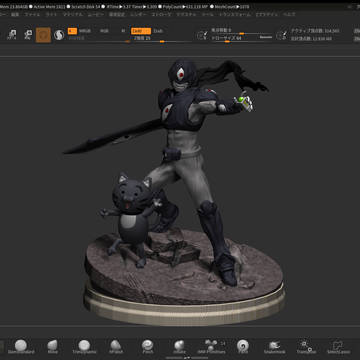Select the TrimDynamic brush

[x=84, y=347]
